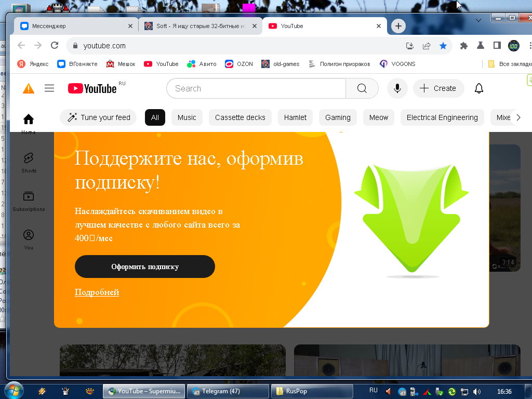Select the Meow filter chip
Screen dimensions: 532x399
coord(379,117)
